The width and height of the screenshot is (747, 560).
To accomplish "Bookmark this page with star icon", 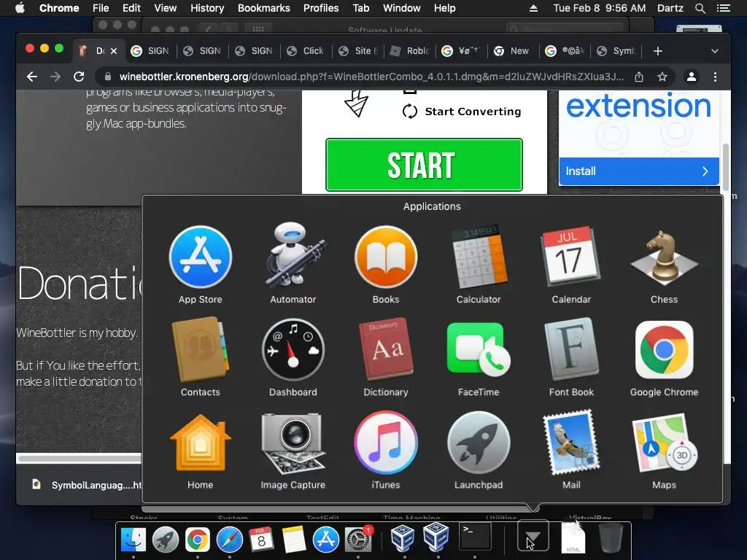I will [x=662, y=77].
